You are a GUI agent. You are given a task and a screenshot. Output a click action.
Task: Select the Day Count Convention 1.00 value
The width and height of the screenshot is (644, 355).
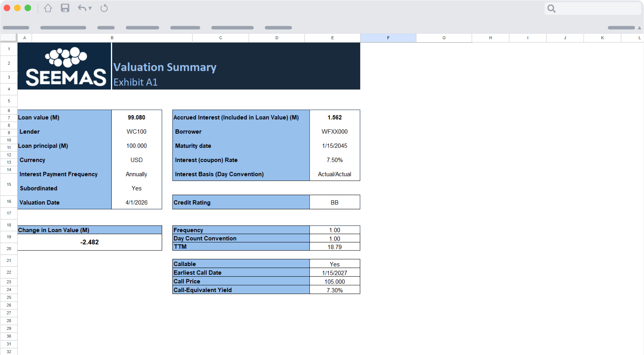334,238
